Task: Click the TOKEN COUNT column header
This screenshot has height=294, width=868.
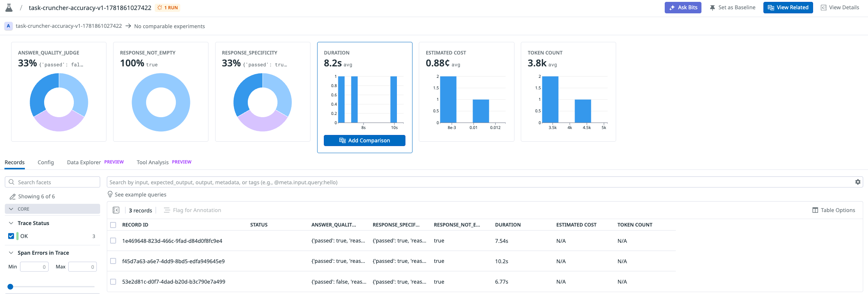Action: [635, 225]
